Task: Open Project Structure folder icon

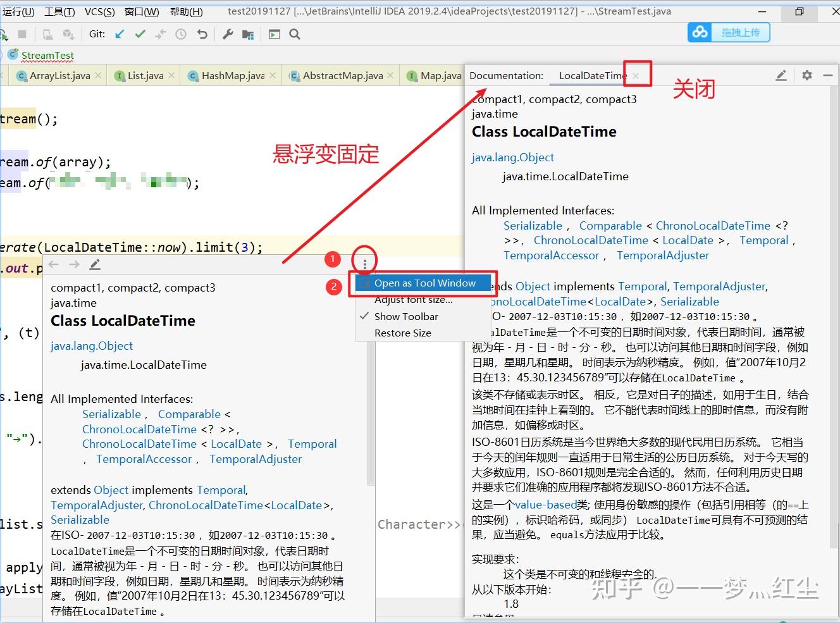Action: pos(248,34)
